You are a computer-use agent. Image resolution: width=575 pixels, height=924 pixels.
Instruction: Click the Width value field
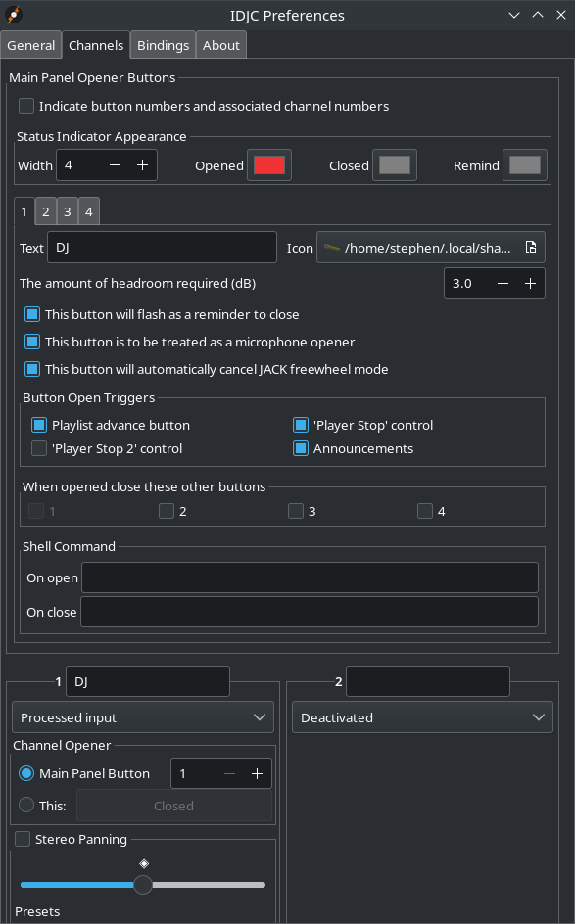(79, 165)
